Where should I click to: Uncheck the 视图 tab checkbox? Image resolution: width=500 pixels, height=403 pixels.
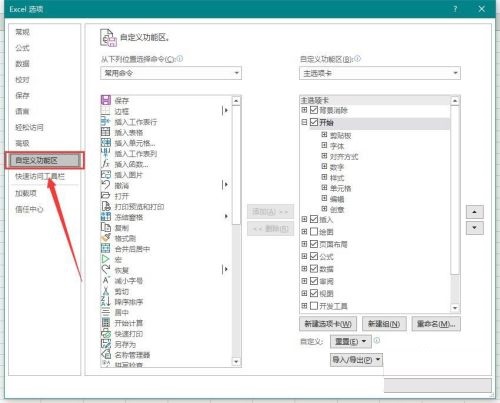[x=314, y=293]
